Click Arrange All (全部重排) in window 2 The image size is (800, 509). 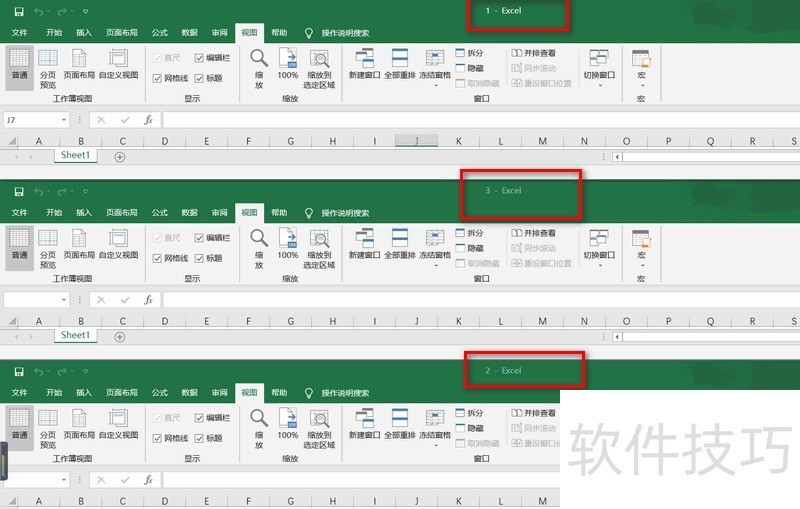(x=399, y=425)
